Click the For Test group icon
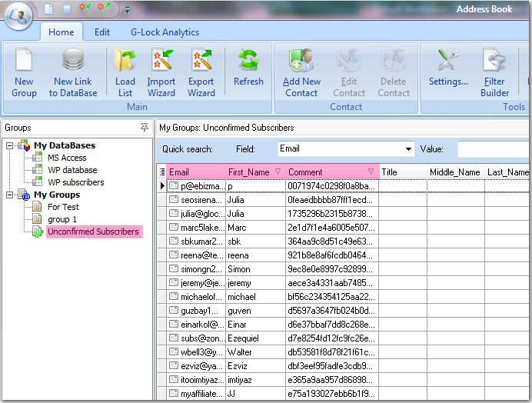 click(37, 207)
